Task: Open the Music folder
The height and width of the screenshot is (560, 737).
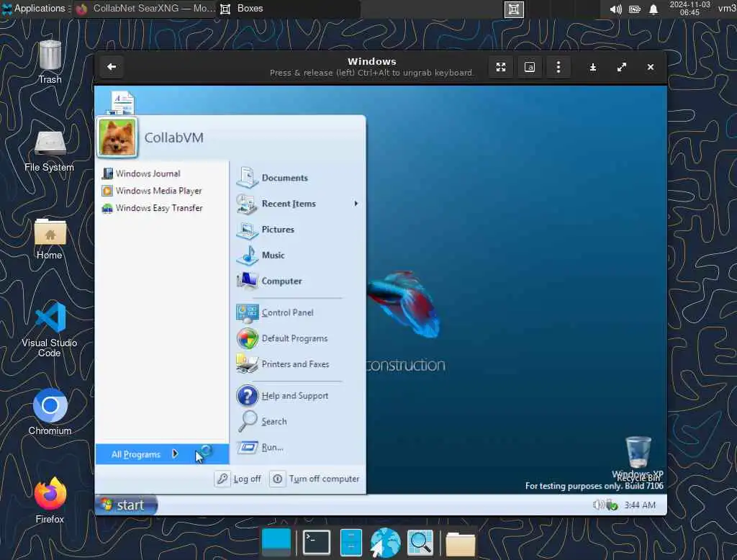Action: [x=261, y=256]
